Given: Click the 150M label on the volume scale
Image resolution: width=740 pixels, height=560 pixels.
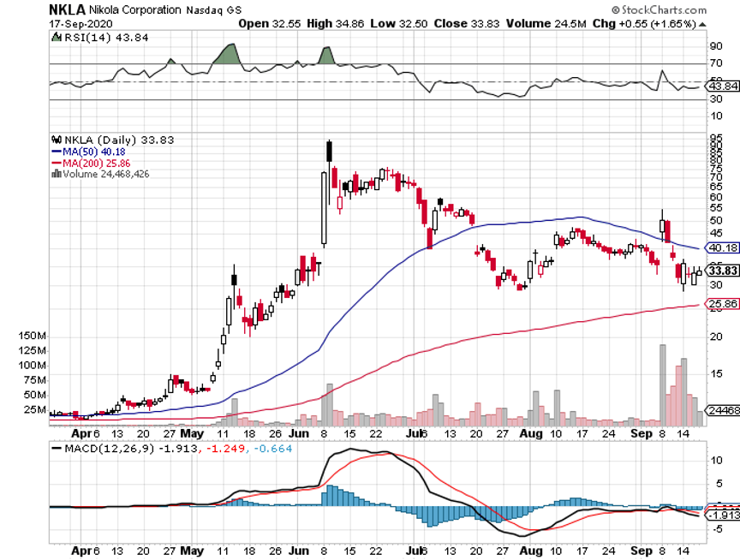Looking at the screenshot, I should tap(32, 336).
